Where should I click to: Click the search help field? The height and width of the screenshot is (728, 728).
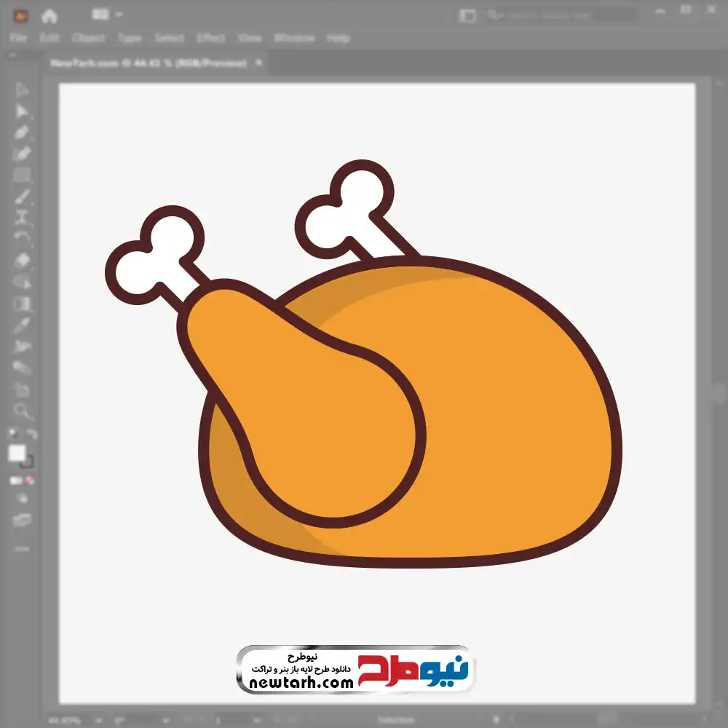(x=561, y=15)
